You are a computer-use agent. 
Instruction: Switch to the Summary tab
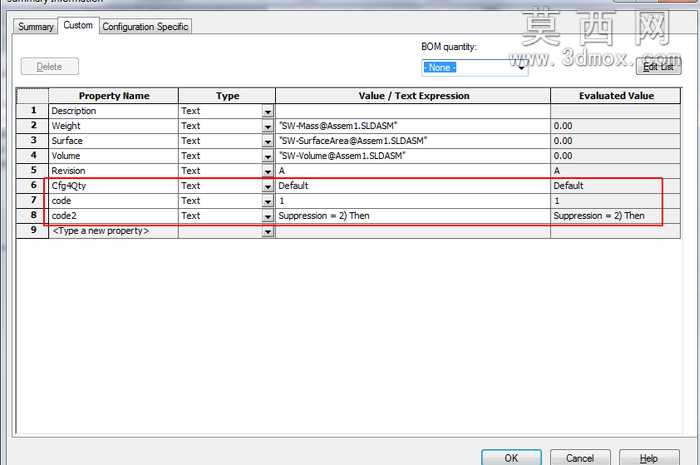(x=35, y=27)
